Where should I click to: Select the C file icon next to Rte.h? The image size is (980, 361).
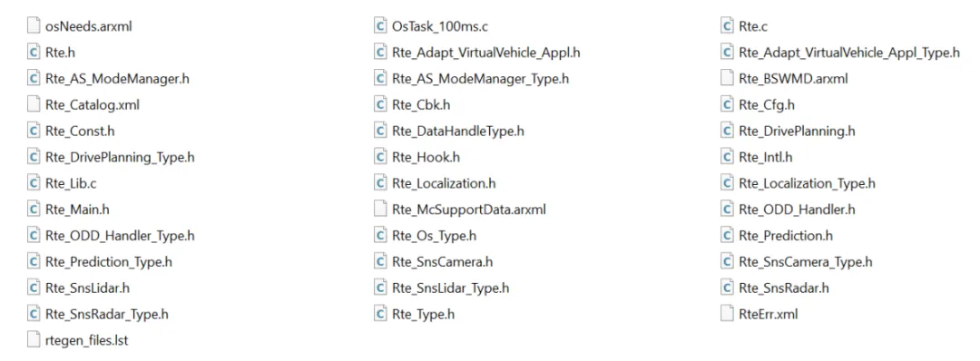pos(34,53)
